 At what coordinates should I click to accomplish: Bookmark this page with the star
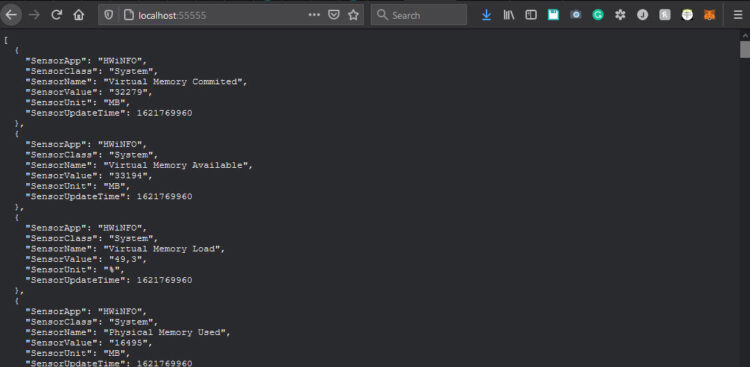click(353, 15)
